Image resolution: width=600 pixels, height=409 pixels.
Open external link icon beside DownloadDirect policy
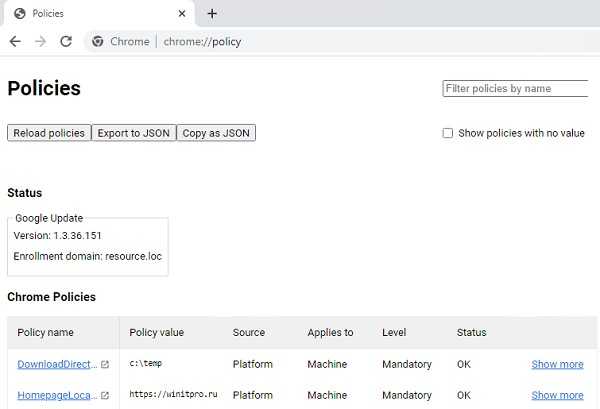pyautogui.click(x=105, y=364)
